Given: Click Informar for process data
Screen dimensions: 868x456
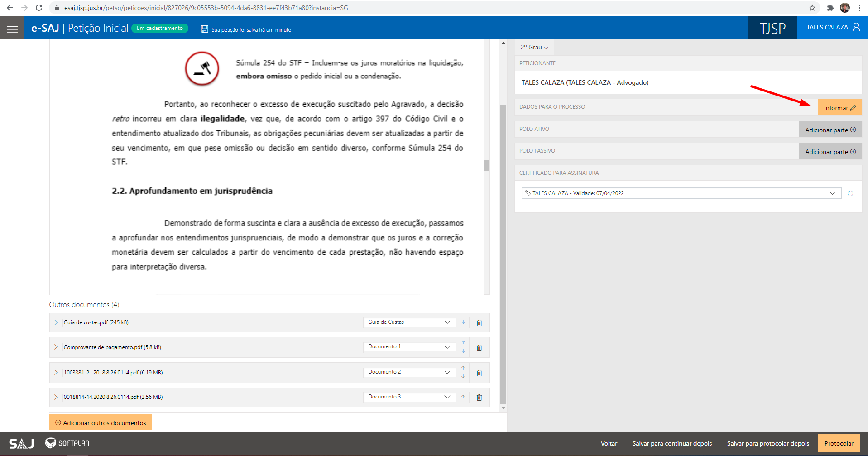Looking at the screenshot, I should tap(839, 108).
